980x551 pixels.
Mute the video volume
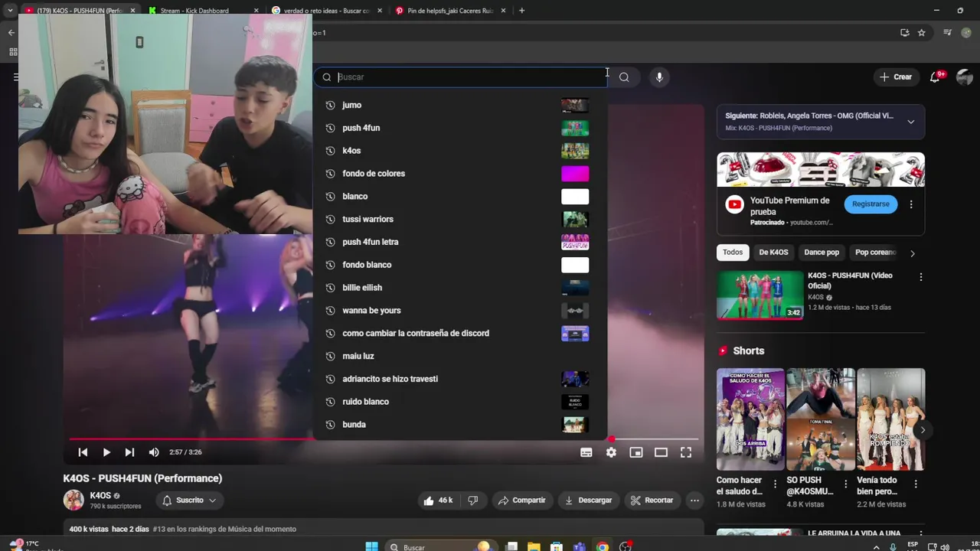(154, 452)
